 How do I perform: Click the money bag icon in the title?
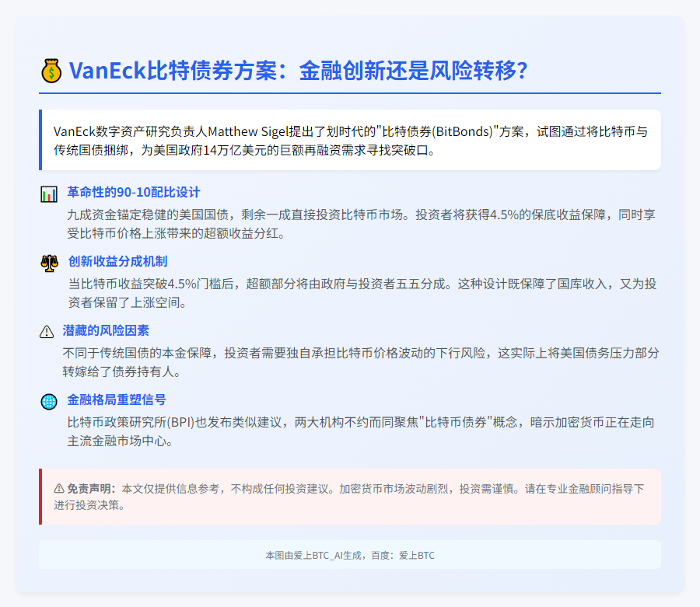point(51,71)
